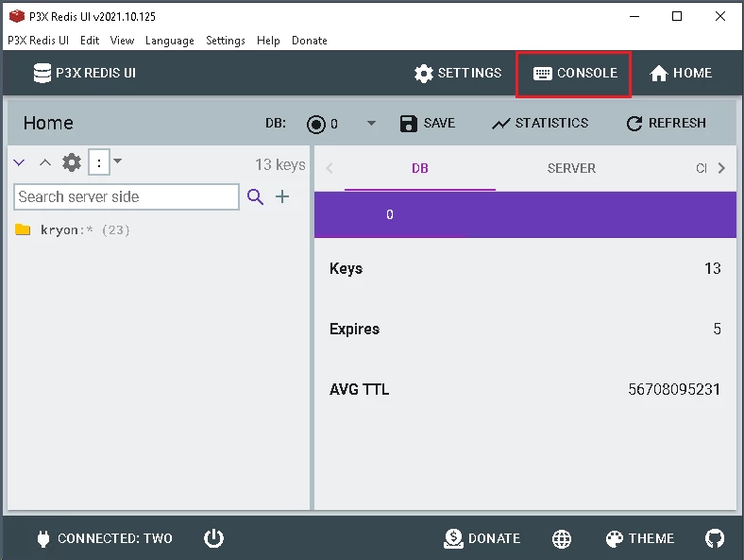Expand the kryon:* folder
The image size is (744, 560).
[x=72, y=230]
